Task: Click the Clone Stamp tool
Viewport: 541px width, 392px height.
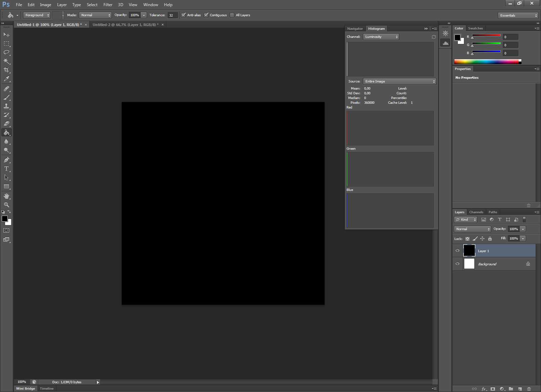Action: (6, 106)
